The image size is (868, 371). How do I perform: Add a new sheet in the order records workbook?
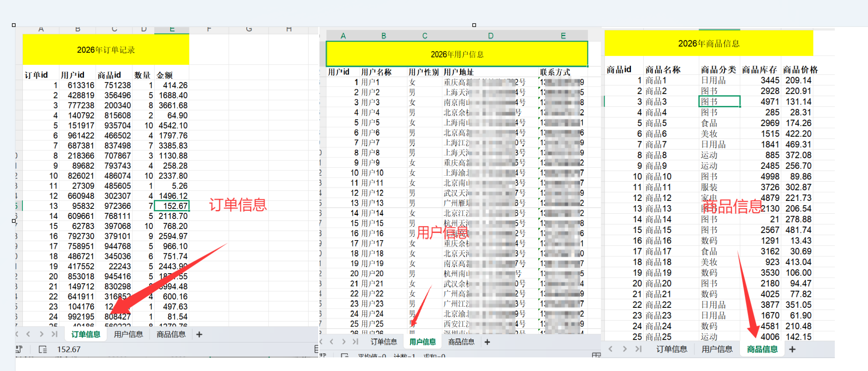point(199,334)
